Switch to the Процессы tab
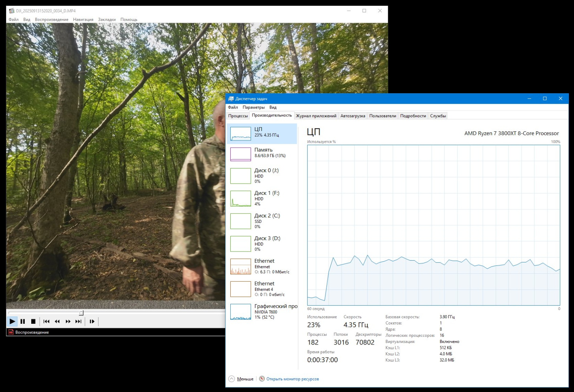Image resolution: width=574 pixels, height=392 pixels. pyautogui.click(x=238, y=116)
